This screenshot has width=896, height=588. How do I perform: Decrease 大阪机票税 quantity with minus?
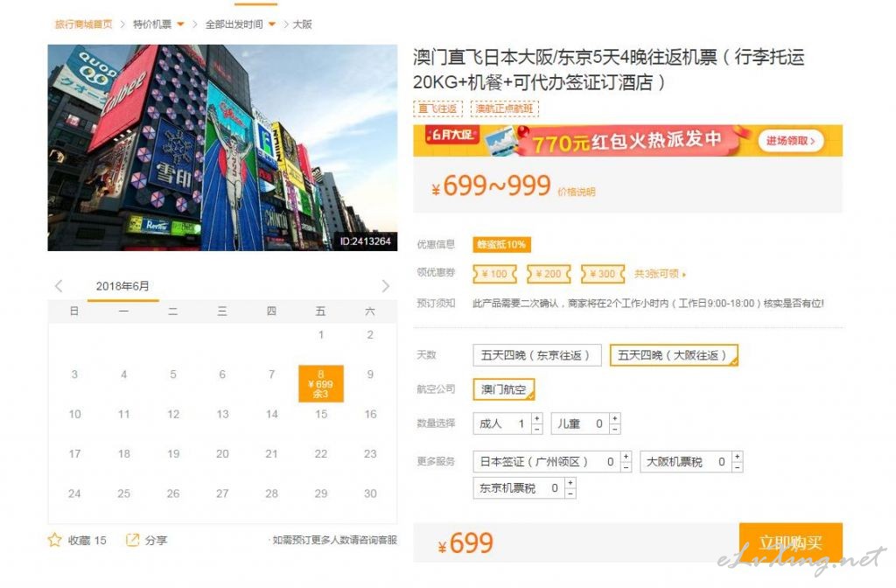pyautogui.click(x=738, y=466)
